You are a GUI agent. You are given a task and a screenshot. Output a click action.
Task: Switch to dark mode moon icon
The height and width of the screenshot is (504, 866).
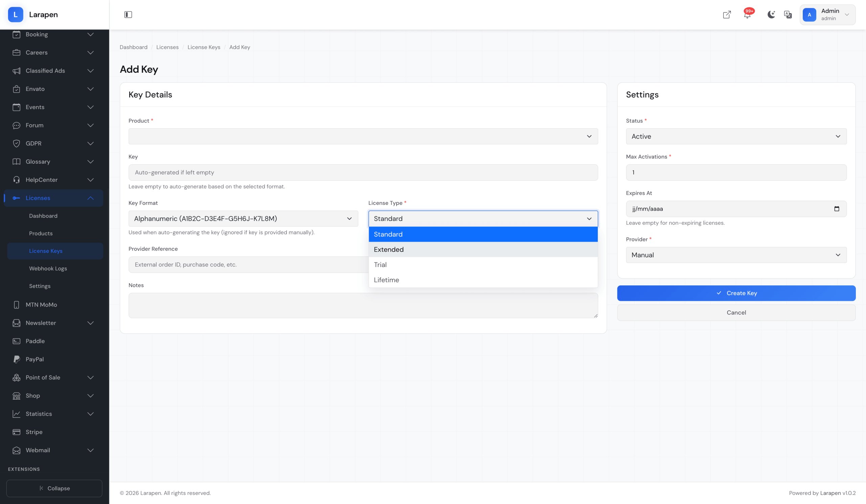[x=771, y=15]
